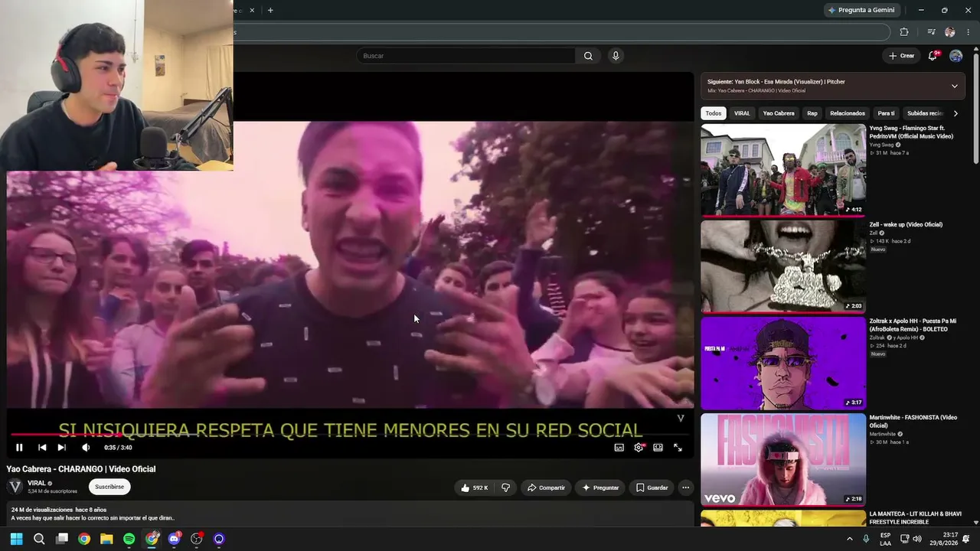Skip to the previous video
Viewport: 980px width, 551px height.
click(x=42, y=448)
